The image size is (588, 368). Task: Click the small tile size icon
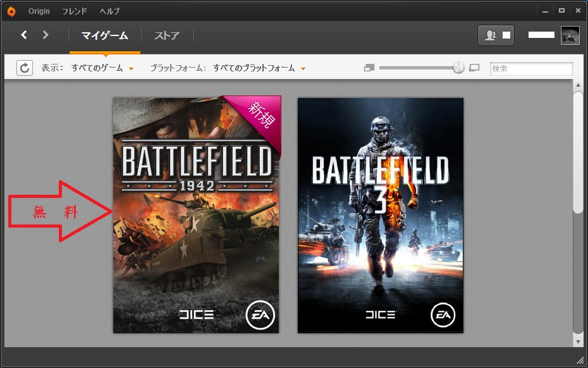(x=369, y=68)
